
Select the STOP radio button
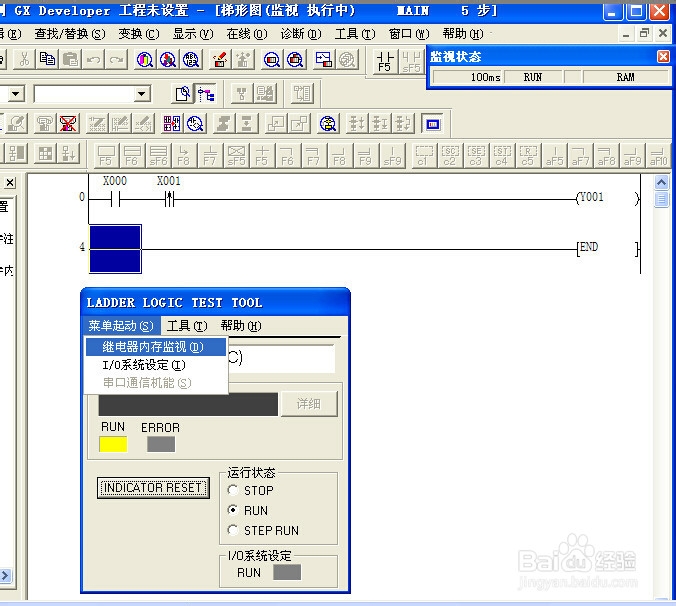(233, 490)
